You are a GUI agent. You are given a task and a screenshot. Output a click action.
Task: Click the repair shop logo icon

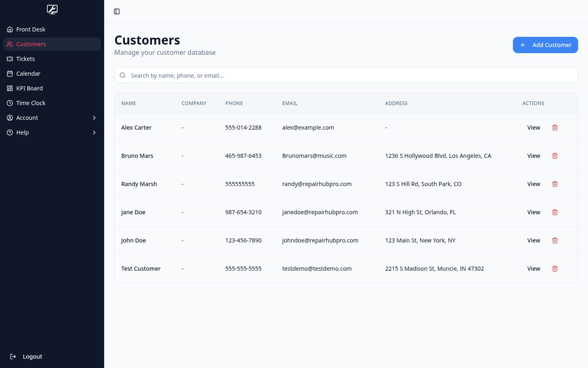click(x=52, y=9)
